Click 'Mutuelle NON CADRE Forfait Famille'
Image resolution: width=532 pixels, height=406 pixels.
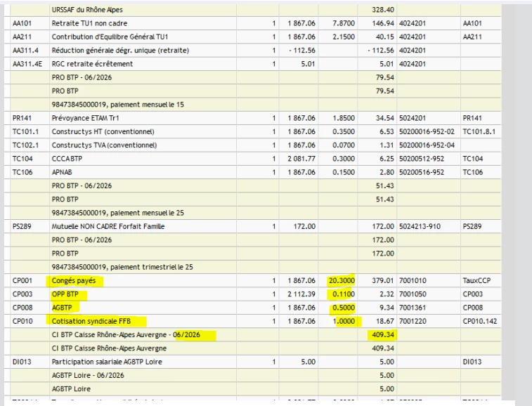pyautogui.click(x=108, y=226)
